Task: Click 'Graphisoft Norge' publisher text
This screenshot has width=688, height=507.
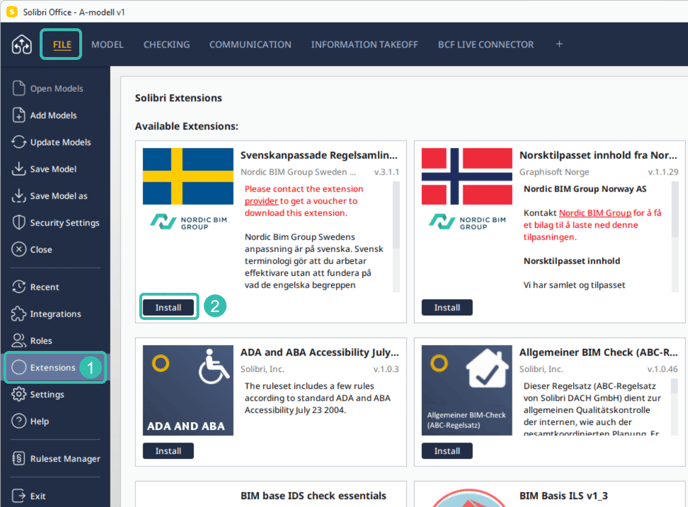Action: click(x=554, y=172)
